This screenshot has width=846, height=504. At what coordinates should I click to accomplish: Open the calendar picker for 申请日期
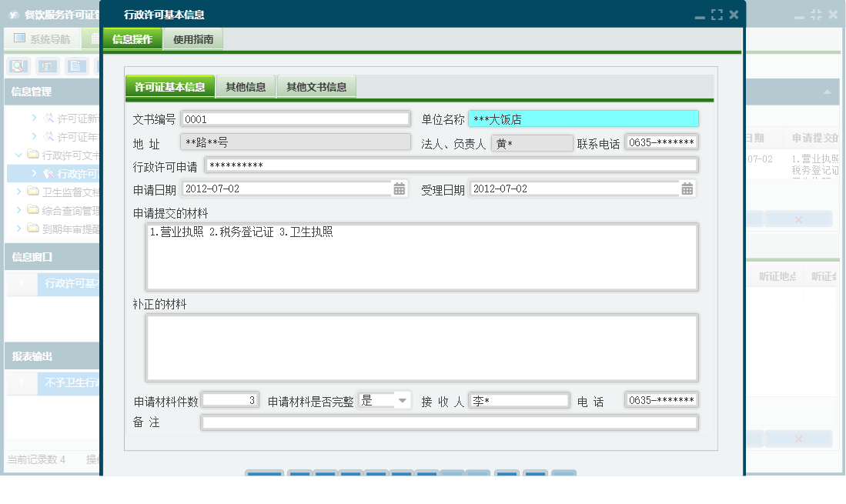point(400,188)
